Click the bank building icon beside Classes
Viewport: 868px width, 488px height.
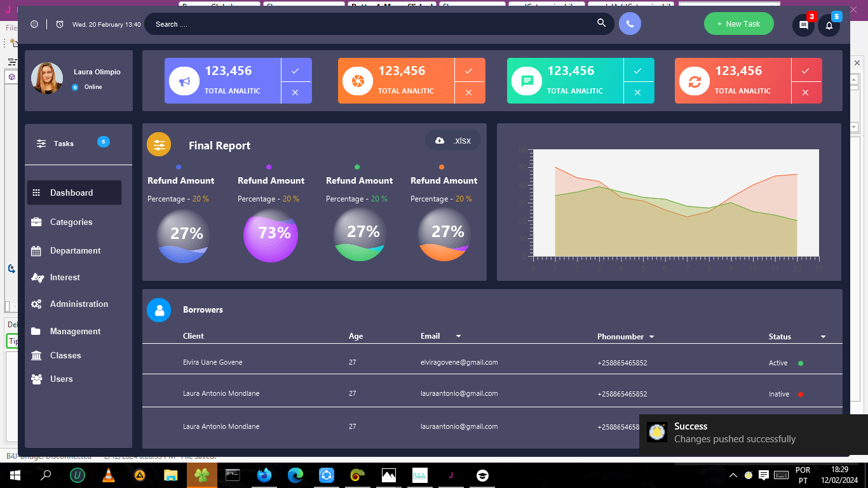point(36,356)
